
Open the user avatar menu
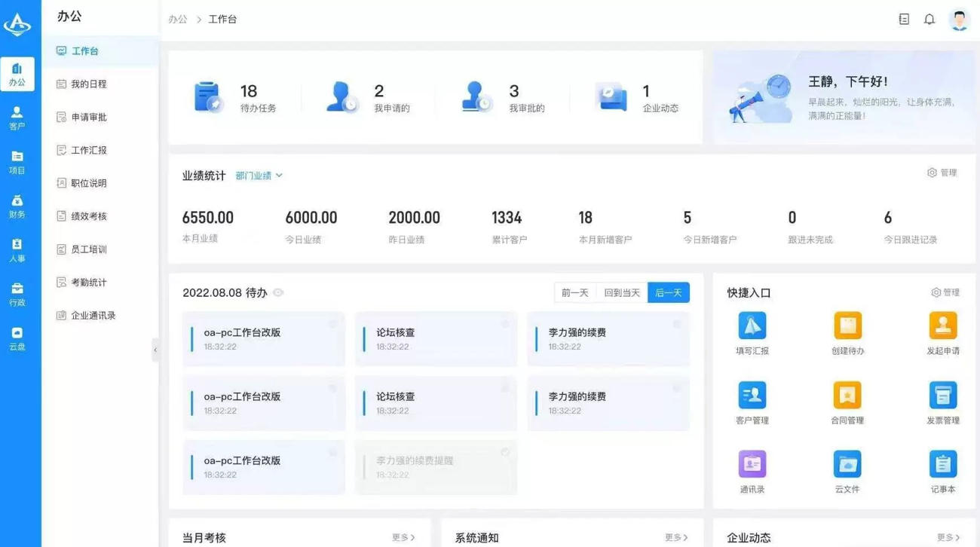959,20
